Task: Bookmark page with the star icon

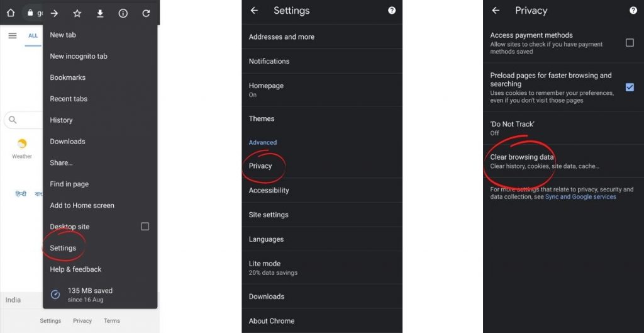Action: tap(77, 13)
